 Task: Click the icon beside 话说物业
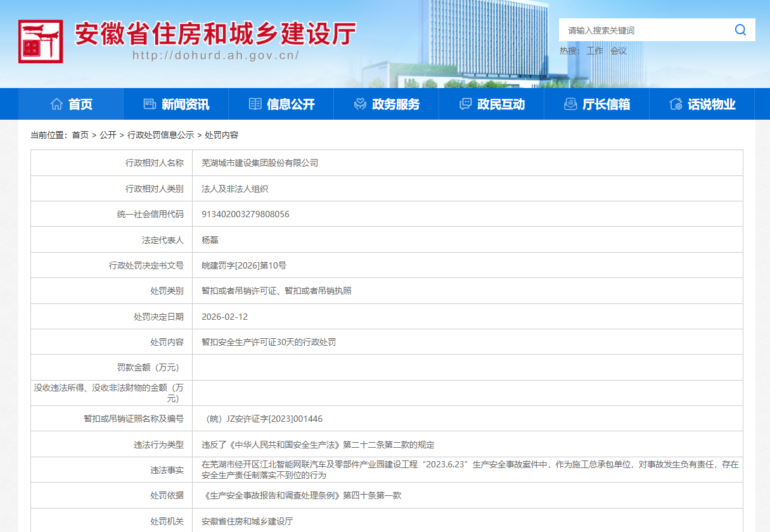(676, 104)
